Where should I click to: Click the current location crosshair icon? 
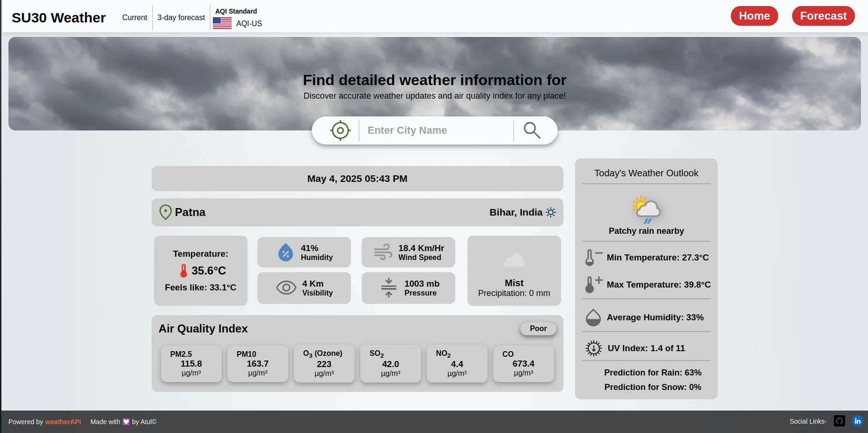tap(340, 130)
